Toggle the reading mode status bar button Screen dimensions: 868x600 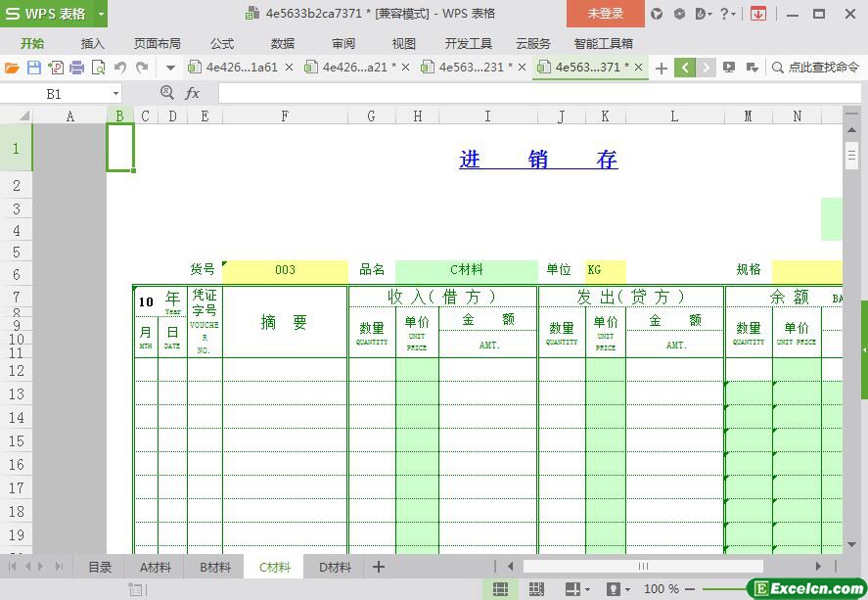(x=573, y=589)
